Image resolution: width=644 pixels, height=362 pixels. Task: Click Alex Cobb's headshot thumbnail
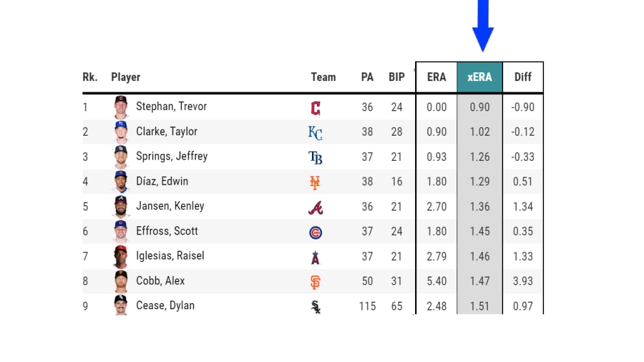tap(121, 282)
